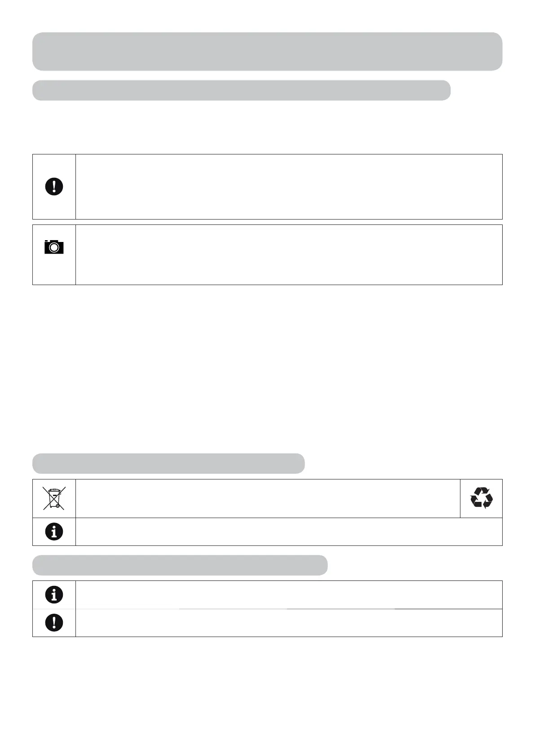The image size is (535, 756).
Task: Click the text cell beside the bottom table's exclamation icon
Action: 288,623
